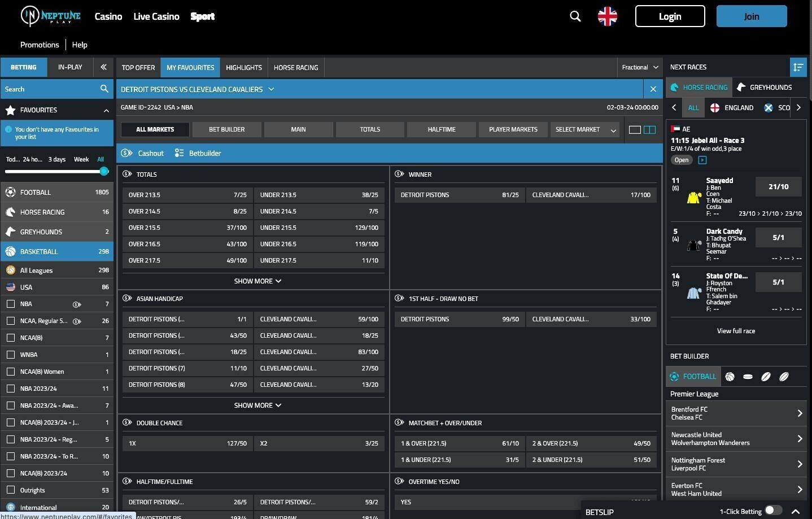
Task: Select the ice hockey puck icon in Bet Builder
Action: [748, 377]
